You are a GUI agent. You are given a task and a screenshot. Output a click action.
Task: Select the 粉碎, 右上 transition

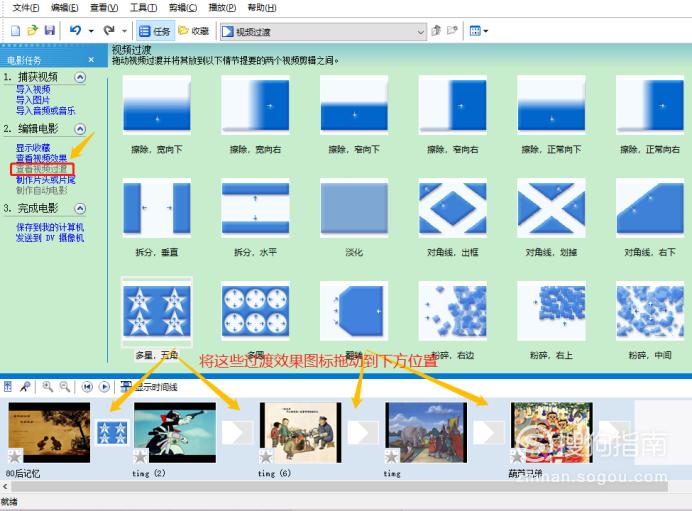point(551,311)
